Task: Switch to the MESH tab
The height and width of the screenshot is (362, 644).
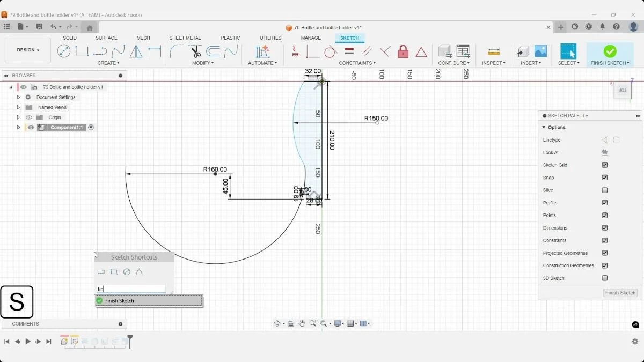Action: [x=143, y=38]
